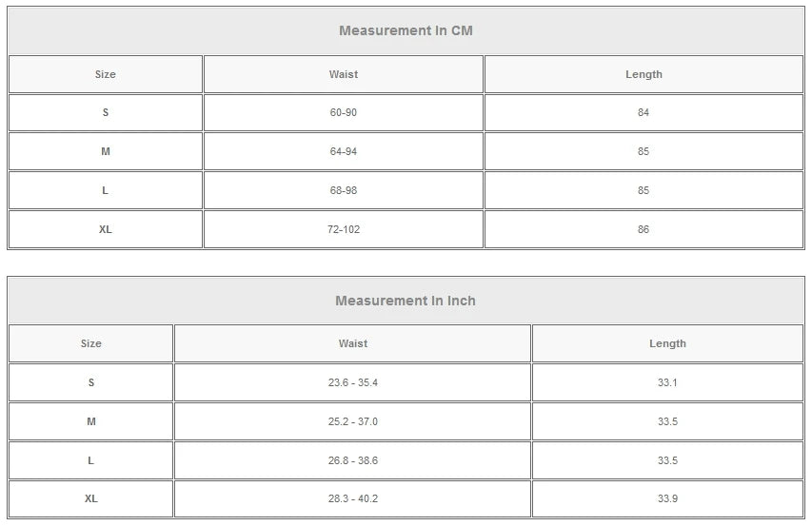Click the 'Measurement In Inch' table header
The height and width of the screenshot is (526, 812).
(x=406, y=301)
